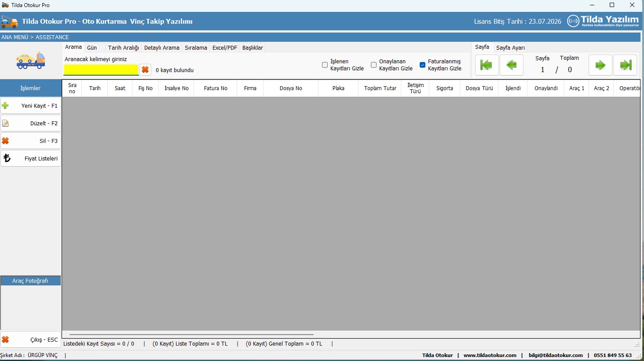Click the green first page arrow icon
This screenshot has height=361, width=644.
click(486, 66)
